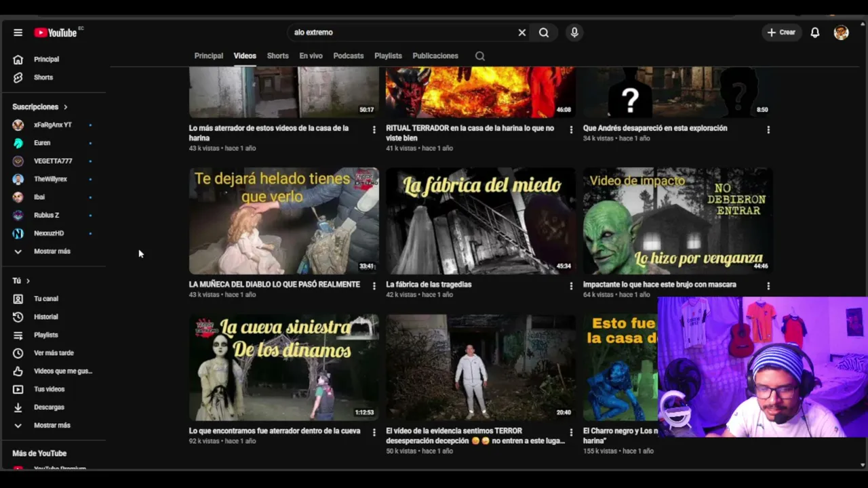Open the title 'RITUAL TERRADOR en la casa'
The image size is (868, 488).
coord(470,133)
